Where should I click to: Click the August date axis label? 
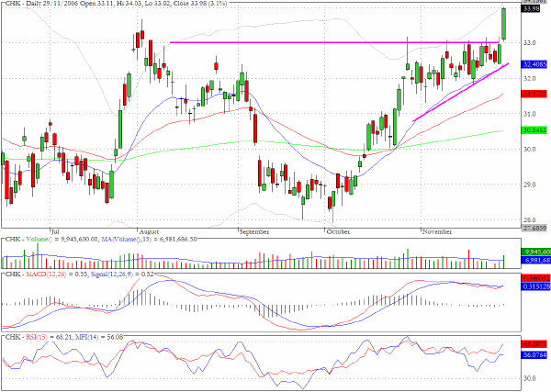pos(149,232)
